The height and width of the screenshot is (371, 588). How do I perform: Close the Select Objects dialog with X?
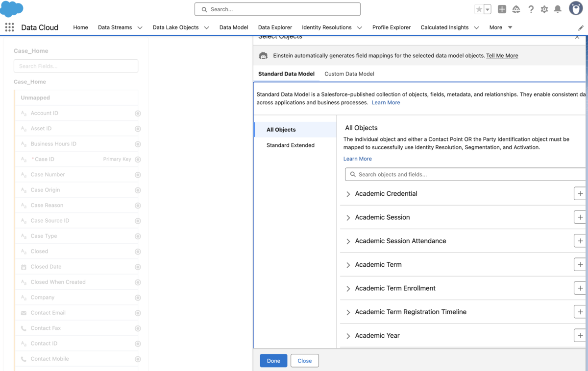coord(577,37)
